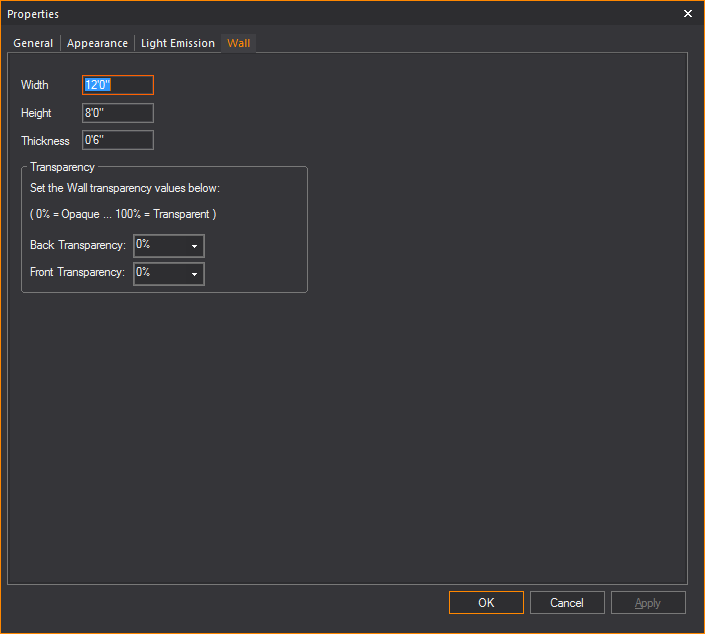The width and height of the screenshot is (705, 634).
Task: Click inside the Thickness field
Action: coord(118,141)
